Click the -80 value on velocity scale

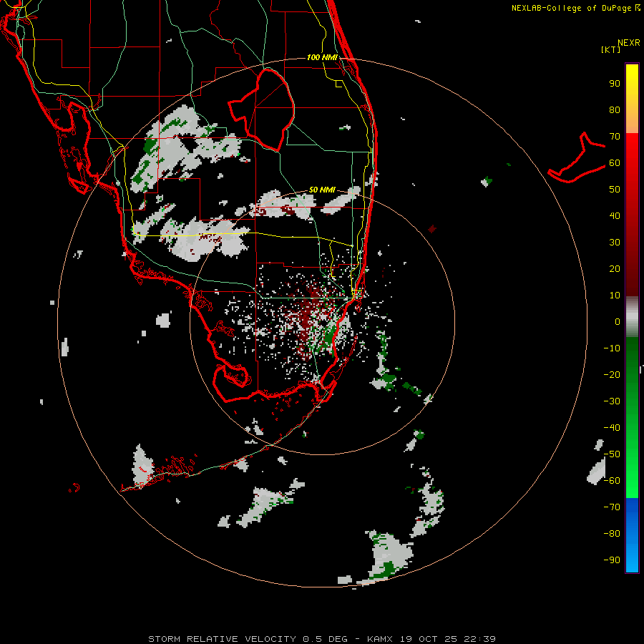pyautogui.click(x=612, y=534)
